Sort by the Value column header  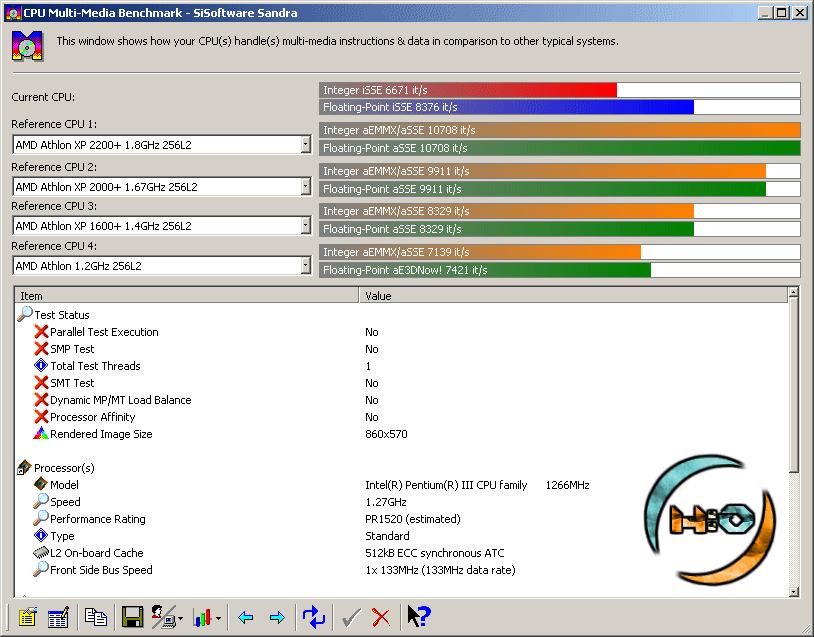pyautogui.click(x=573, y=295)
